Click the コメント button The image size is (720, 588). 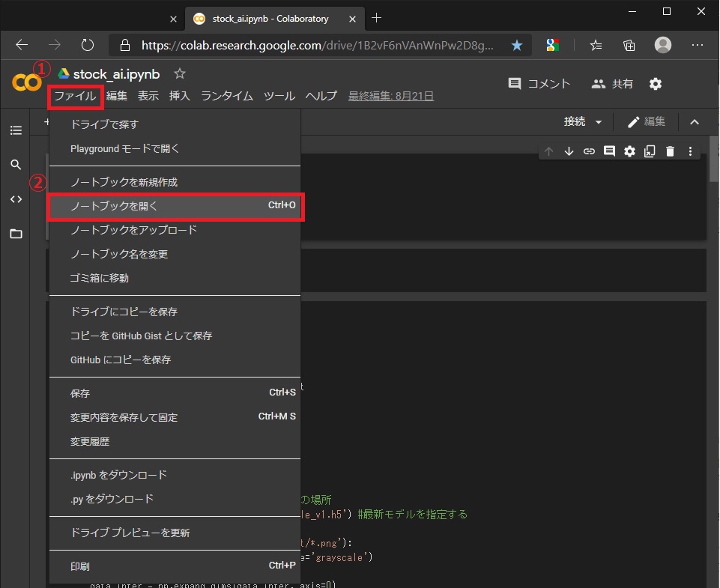pos(539,84)
